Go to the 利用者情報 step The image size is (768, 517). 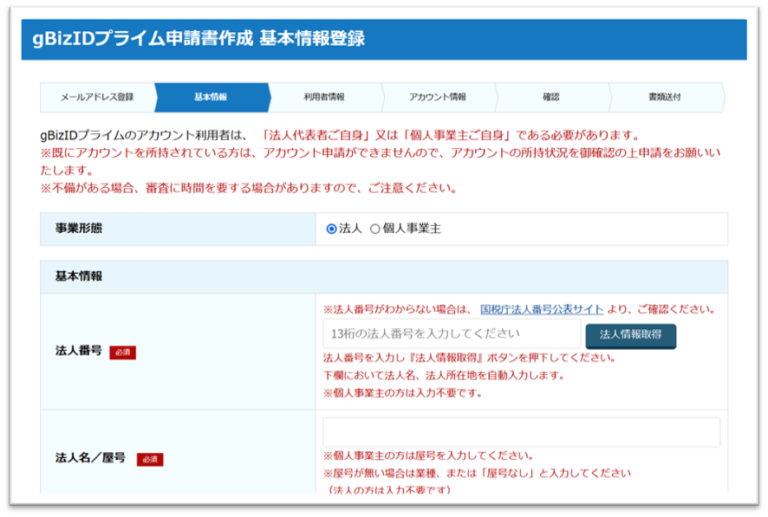coord(324,97)
